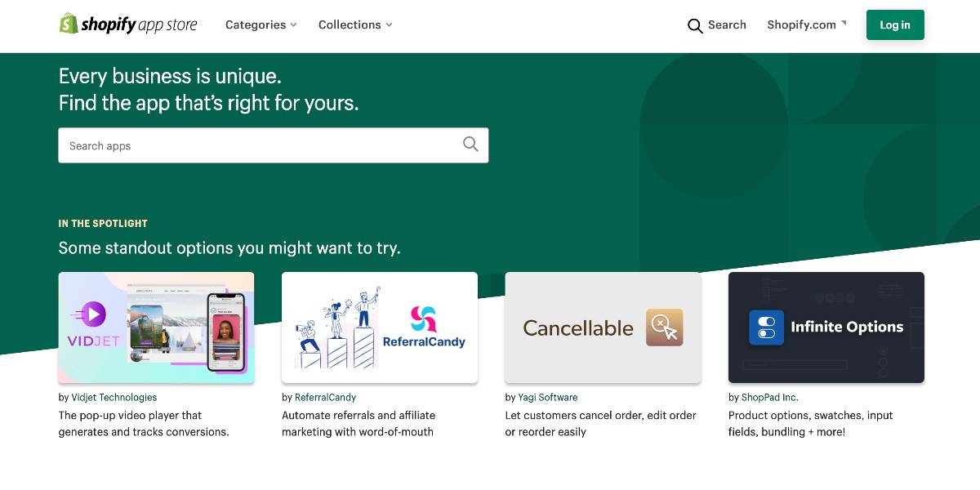Click the Vidjet play logo
Screen dimensions: 980x490
point(91,314)
